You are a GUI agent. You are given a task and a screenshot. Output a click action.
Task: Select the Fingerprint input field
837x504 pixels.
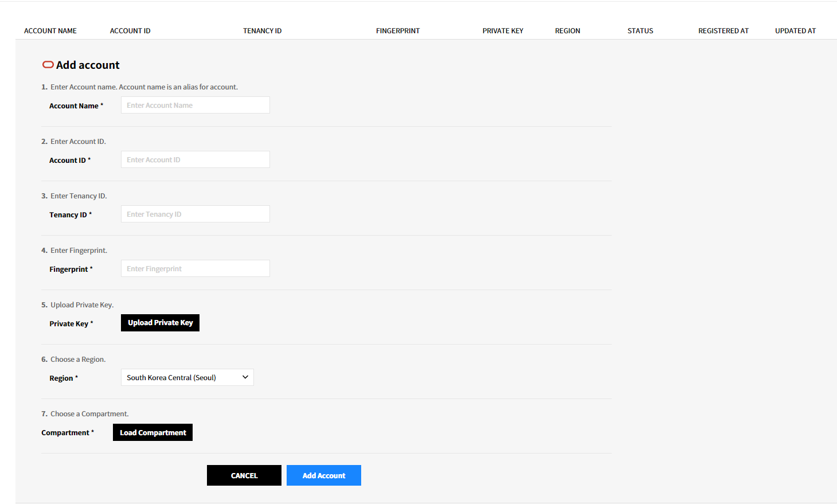pyautogui.click(x=195, y=268)
